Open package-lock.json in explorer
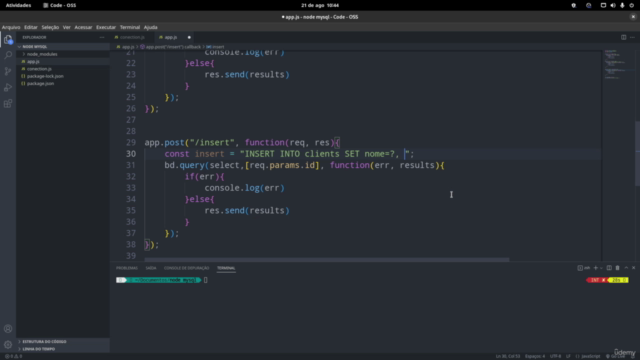 [63, 76]
